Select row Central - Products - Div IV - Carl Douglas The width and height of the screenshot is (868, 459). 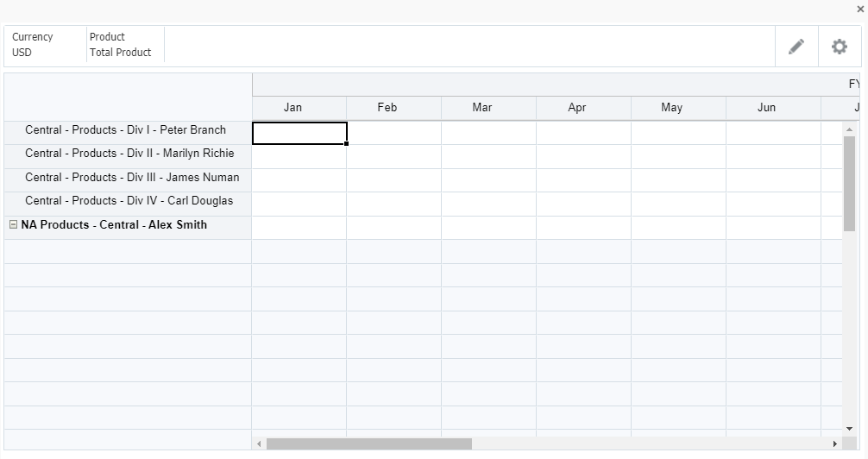pos(128,204)
